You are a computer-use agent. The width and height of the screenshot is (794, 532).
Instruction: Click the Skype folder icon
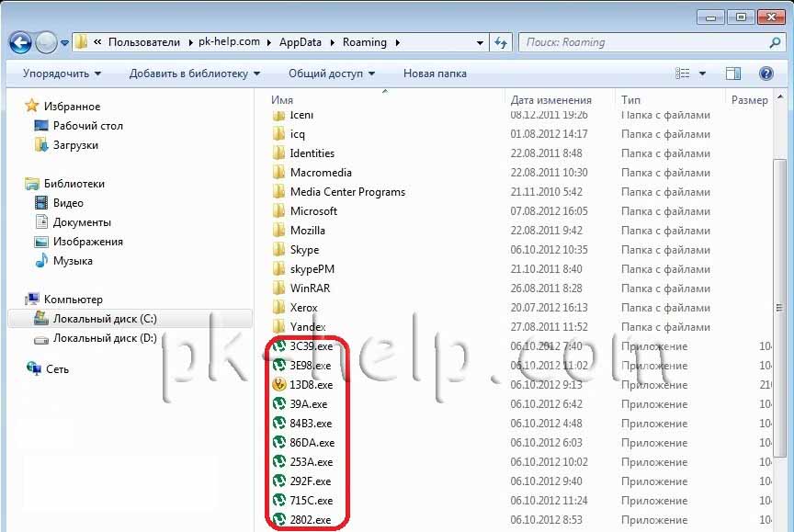pyautogui.click(x=278, y=249)
